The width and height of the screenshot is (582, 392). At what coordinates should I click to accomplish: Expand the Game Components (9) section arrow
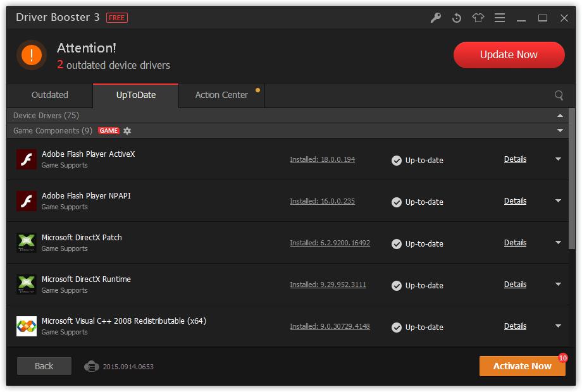point(560,130)
